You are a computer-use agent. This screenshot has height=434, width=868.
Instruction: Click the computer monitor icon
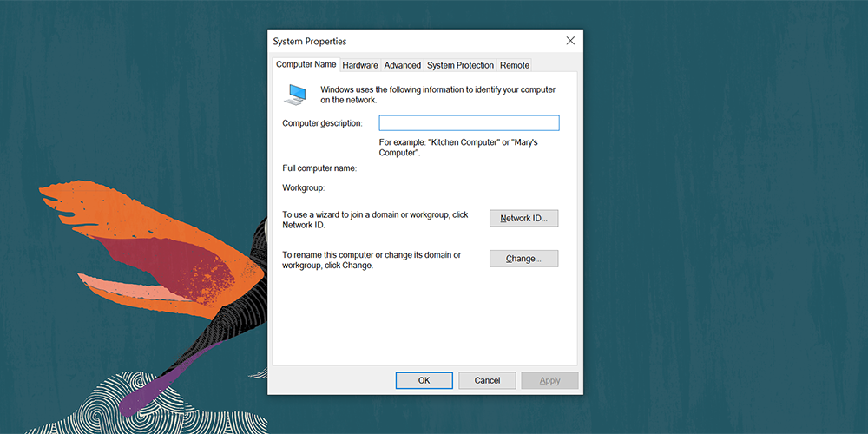coord(295,95)
